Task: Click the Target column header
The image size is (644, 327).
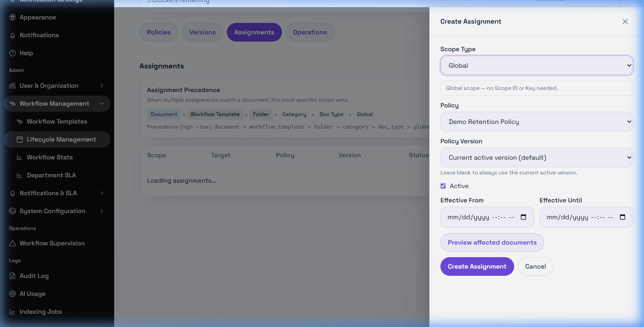Action: 221,155
